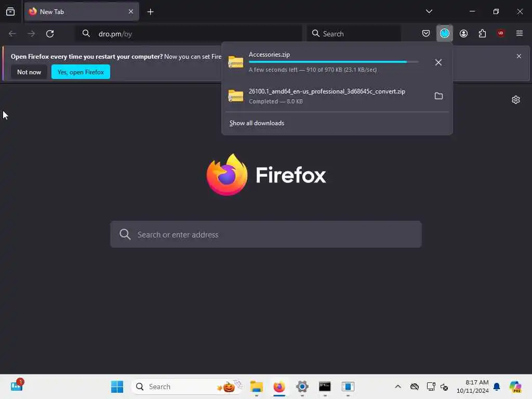Open the notification bell icon
This screenshot has height=399, width=532.
497,387
